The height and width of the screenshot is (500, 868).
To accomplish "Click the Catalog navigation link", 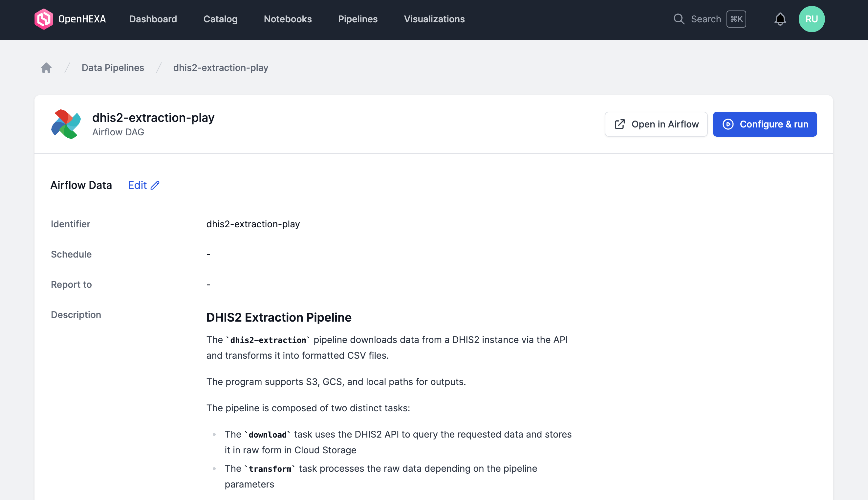I will [220, 18].
